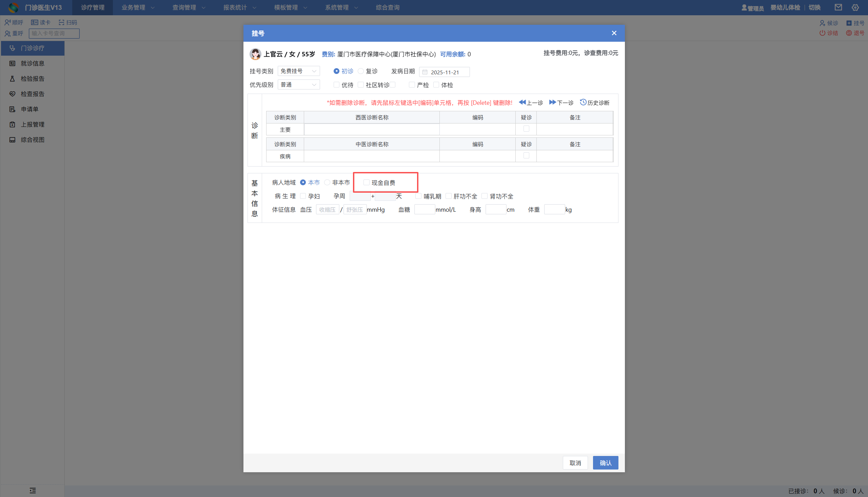Select 非本市 patient region option
This screenshot has height=497, width=868.
[x=327, y=183]
